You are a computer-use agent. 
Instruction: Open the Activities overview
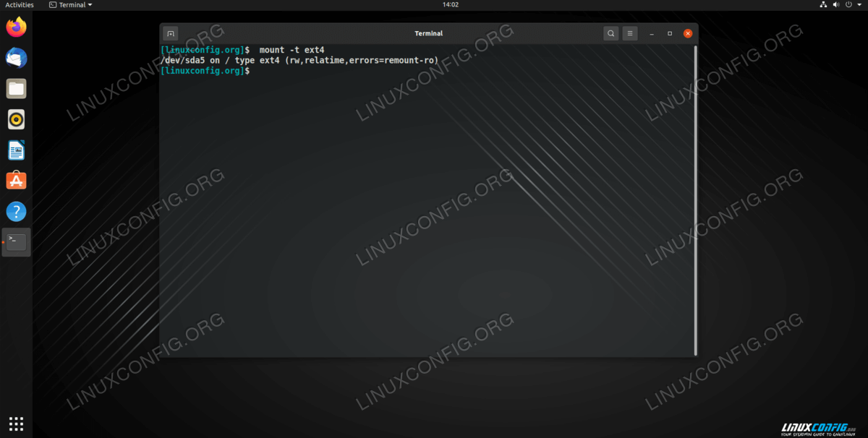coord(20,5)
